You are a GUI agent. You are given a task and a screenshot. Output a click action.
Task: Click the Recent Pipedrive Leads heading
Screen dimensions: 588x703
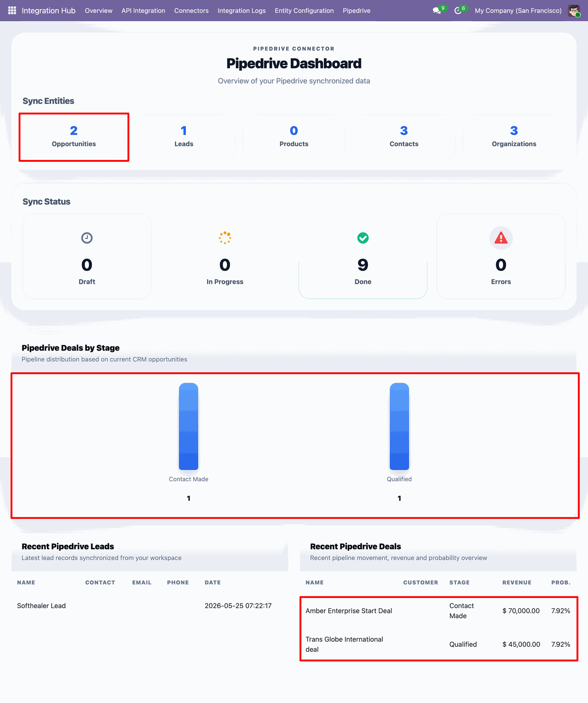pyautogui.click(x=68, y=546)
